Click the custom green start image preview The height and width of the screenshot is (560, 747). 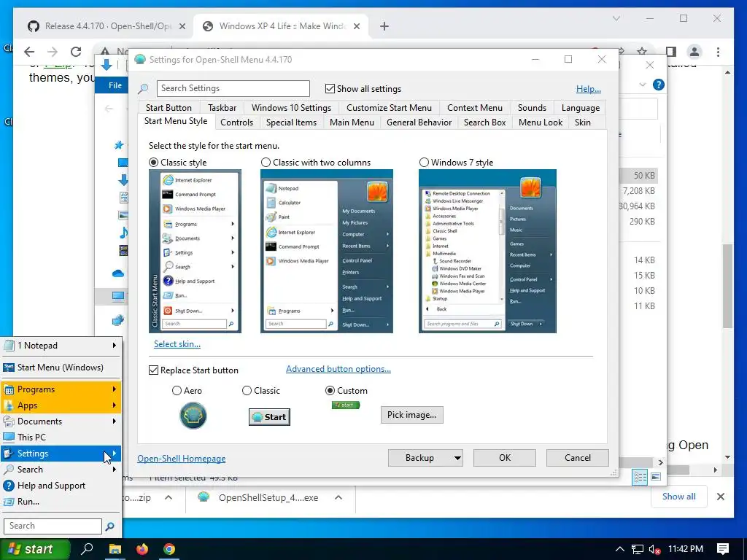346,405
